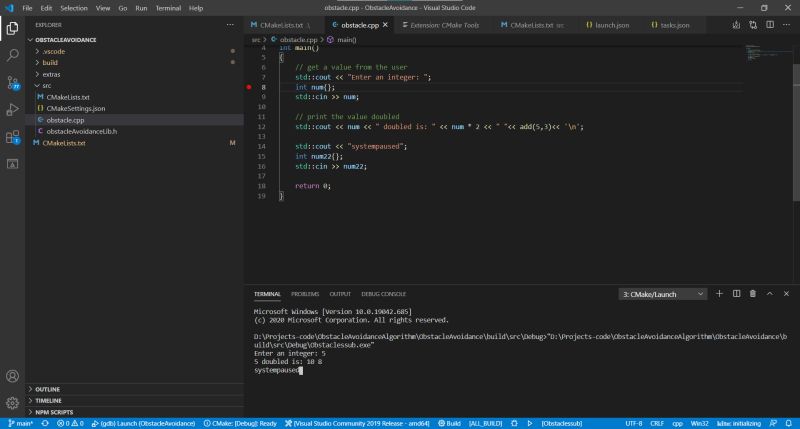
Task: Open the Settings gear menu
Action: point(12,403)
